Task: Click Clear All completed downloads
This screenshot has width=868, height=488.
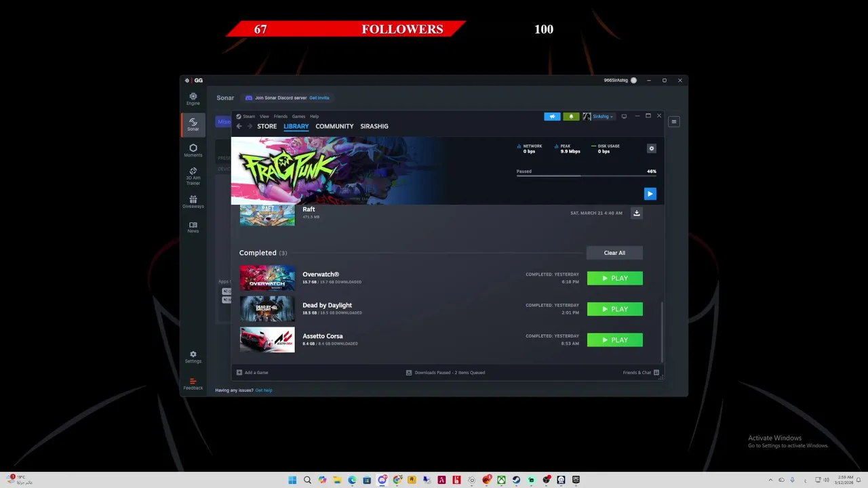Action: click(614, 253)
